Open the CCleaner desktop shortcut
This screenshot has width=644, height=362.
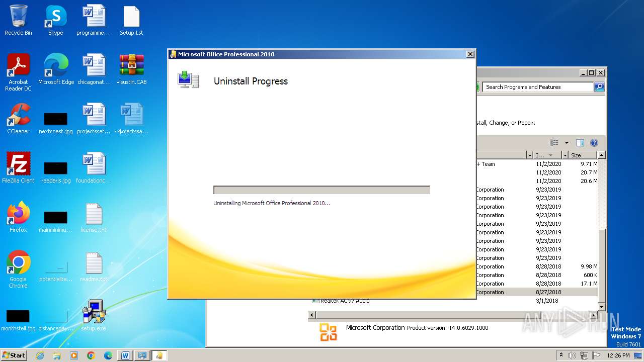point(18,119)
